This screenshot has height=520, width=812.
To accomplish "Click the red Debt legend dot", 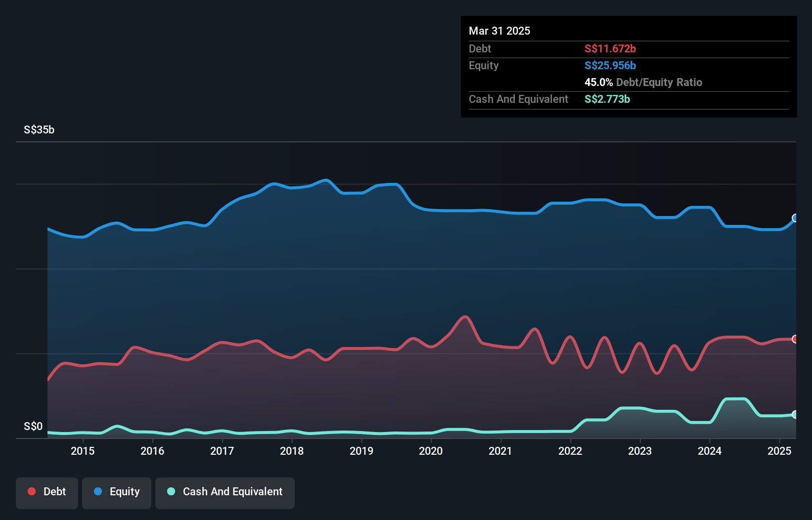I will click(x=32, y=491).
